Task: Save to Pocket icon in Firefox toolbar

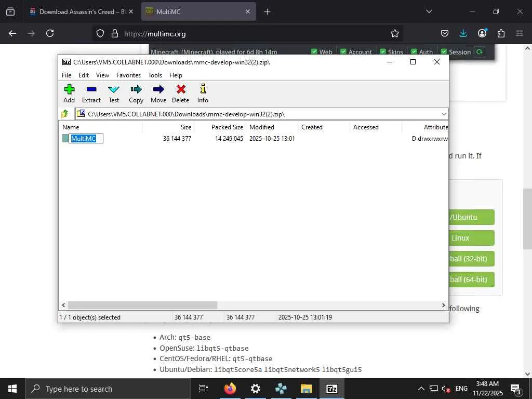Action: [445, 33]
